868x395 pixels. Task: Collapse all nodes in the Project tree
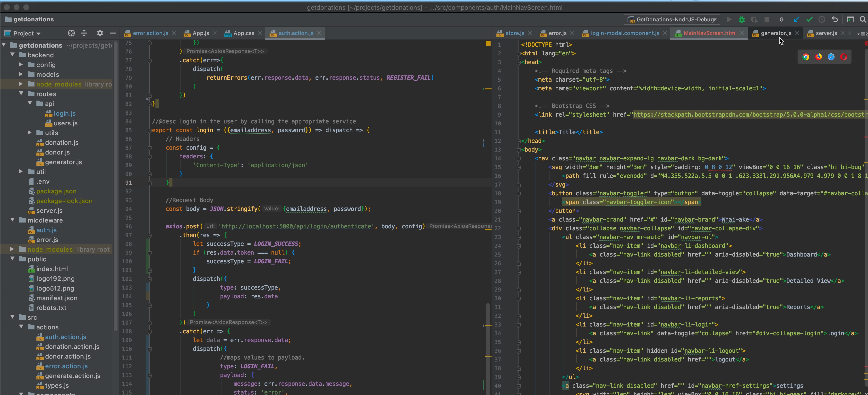84,33
